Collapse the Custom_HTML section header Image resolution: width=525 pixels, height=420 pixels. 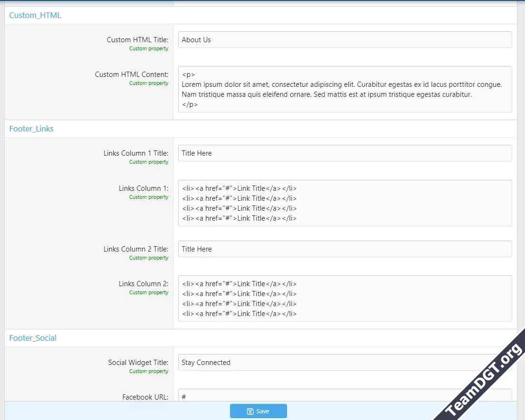pos(35,15)
